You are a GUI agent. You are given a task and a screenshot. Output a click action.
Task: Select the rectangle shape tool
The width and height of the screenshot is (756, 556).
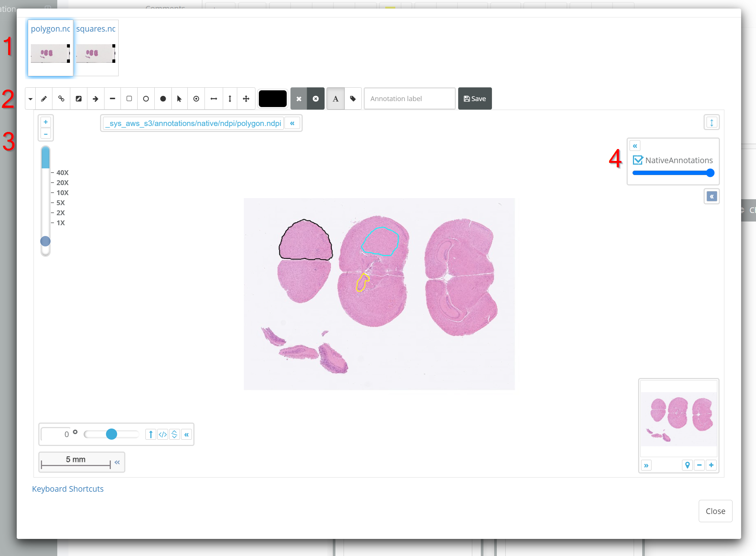[129, 99]
